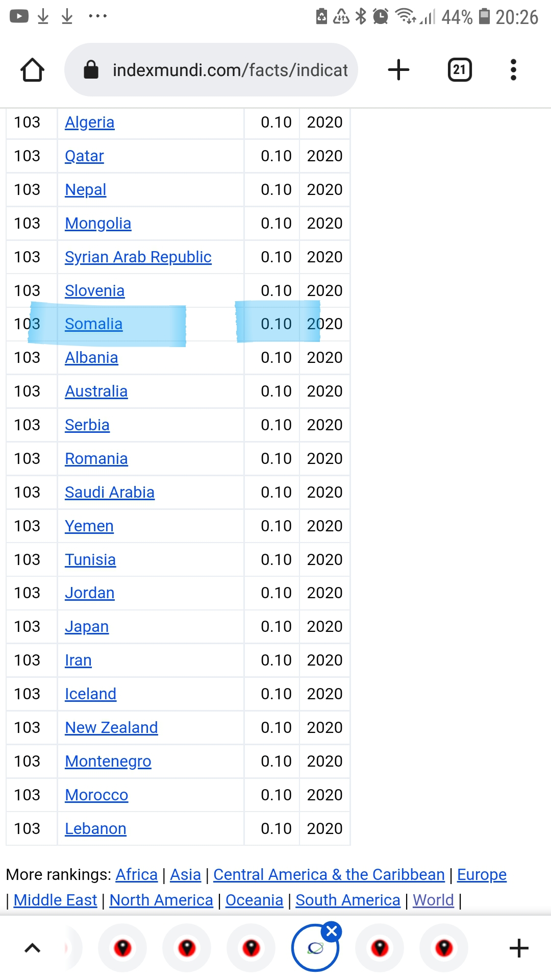Image resolution: width=551 pixels, height=980 pixels.
Task: Follow the New Zealand link
Action: 111,728
